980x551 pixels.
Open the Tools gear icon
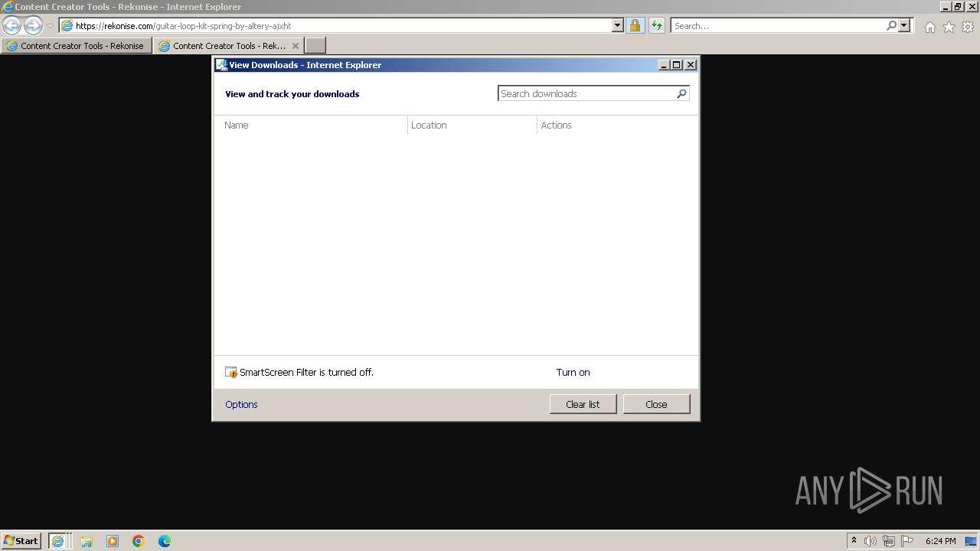click(968, 27)
